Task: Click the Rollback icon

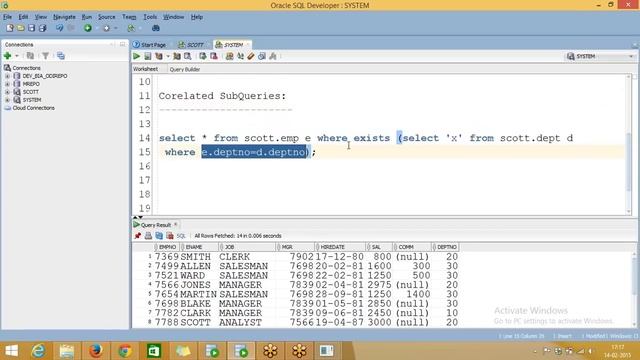Action: click(x=214, y=56)
